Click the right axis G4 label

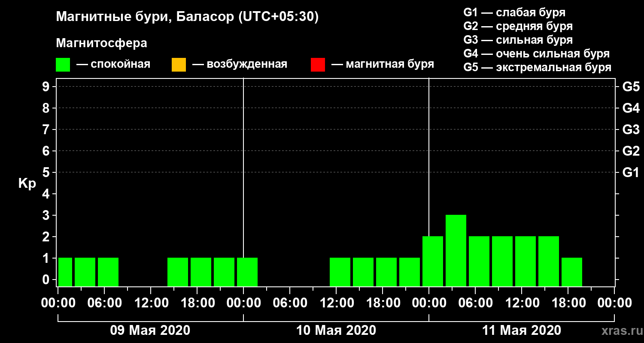(631, 108)
